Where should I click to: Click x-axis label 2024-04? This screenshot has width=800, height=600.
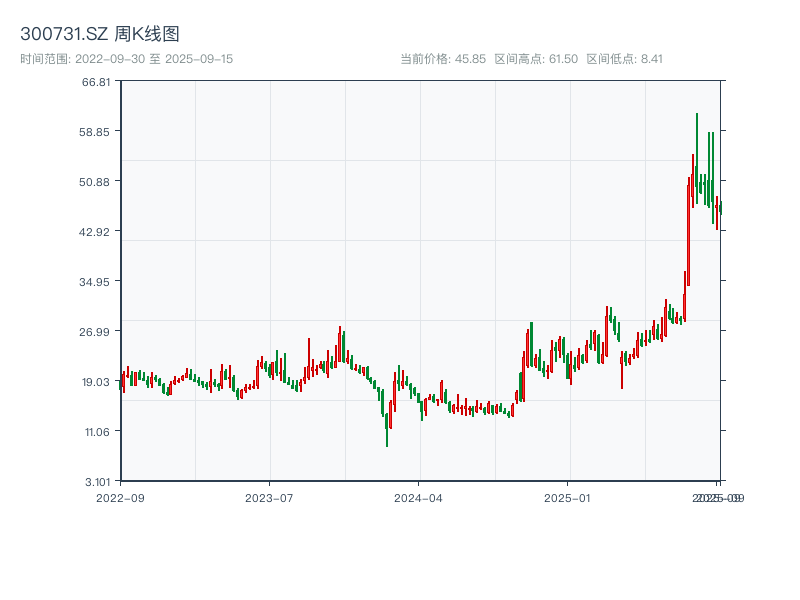click(x=418, y=498)
